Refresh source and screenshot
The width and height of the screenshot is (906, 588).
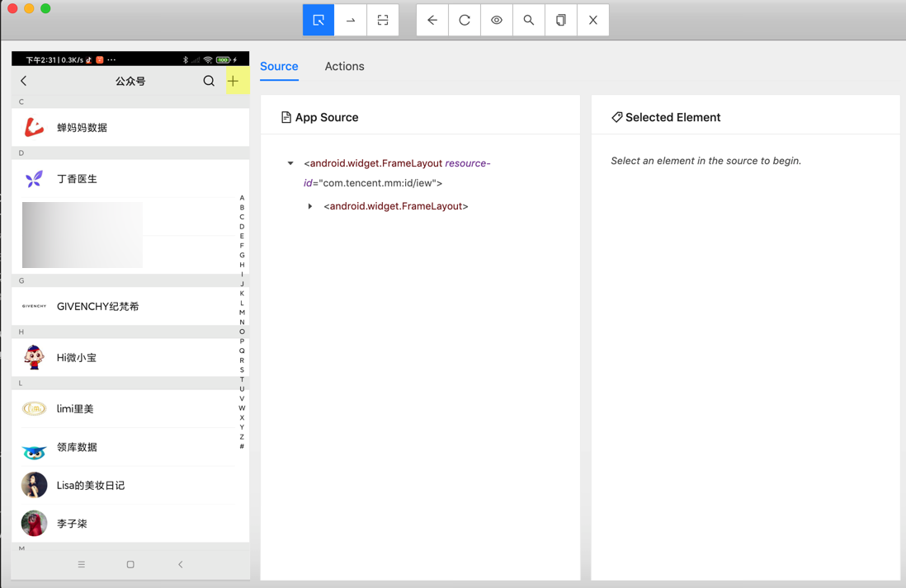tap(465, 21)
